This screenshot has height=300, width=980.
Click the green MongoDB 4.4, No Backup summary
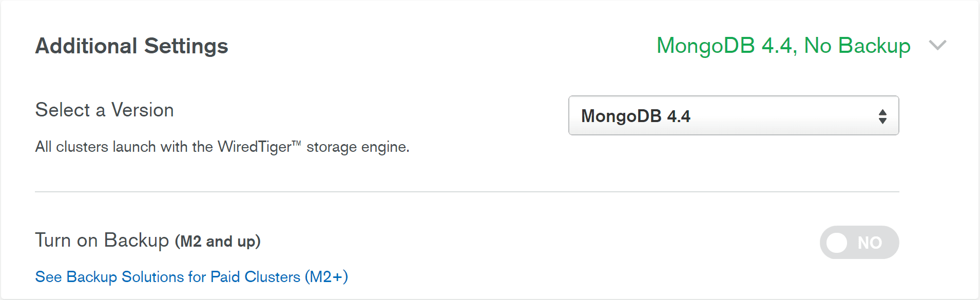(x=783, y=46)
